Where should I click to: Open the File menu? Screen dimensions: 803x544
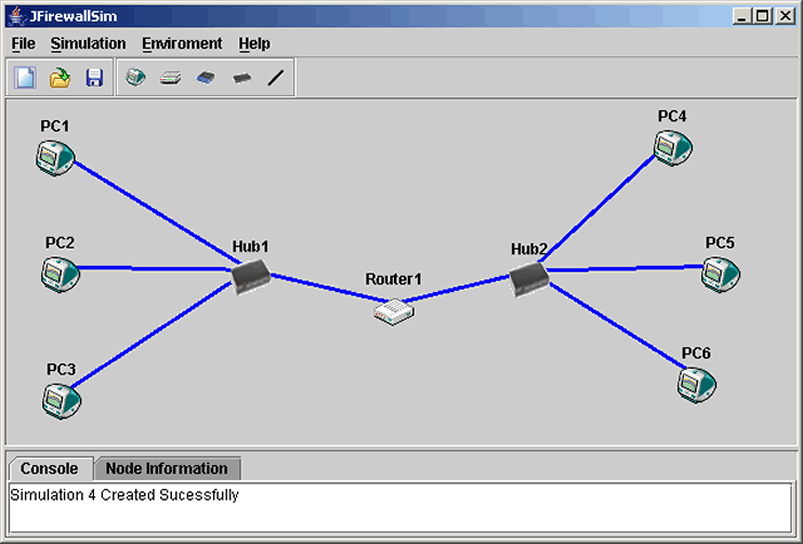click(x=23, y=44)
